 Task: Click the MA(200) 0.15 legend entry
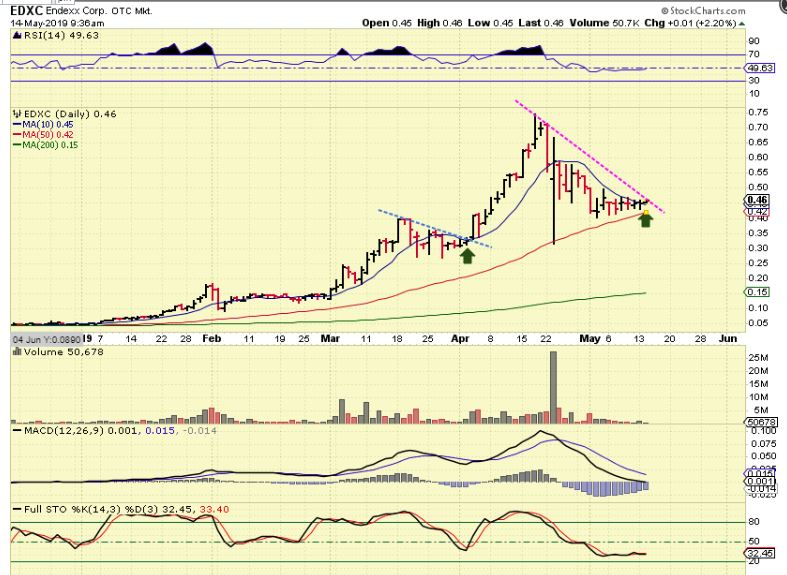[x=46, y=145]
